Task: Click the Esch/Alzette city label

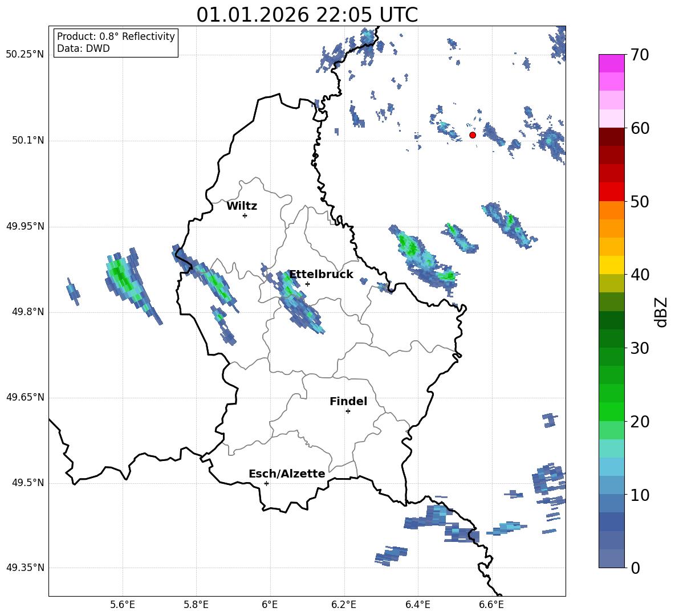Action: tap(287, 474)
